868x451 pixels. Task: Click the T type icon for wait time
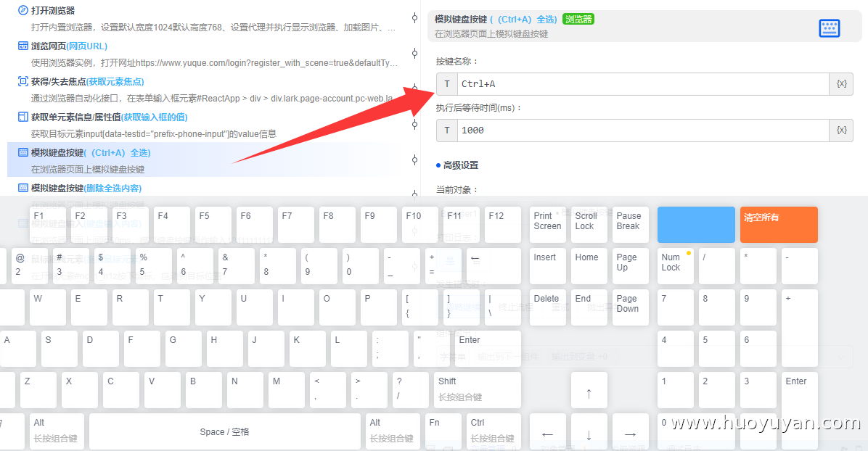[447, 130]
